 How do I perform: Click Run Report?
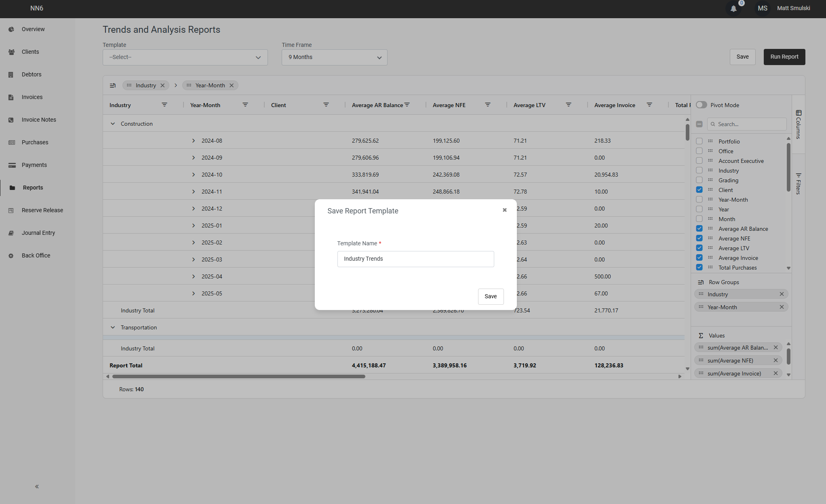(x=784, y=57)
